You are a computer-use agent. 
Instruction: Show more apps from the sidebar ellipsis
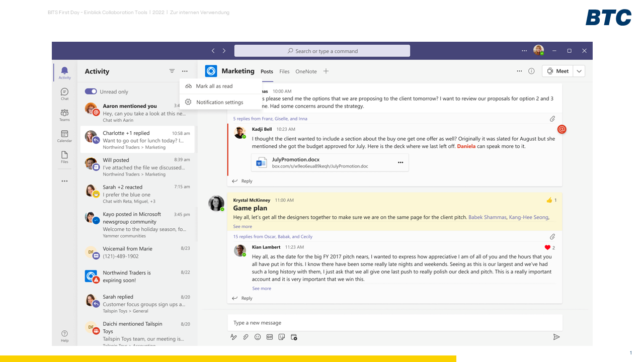(64, 181)
